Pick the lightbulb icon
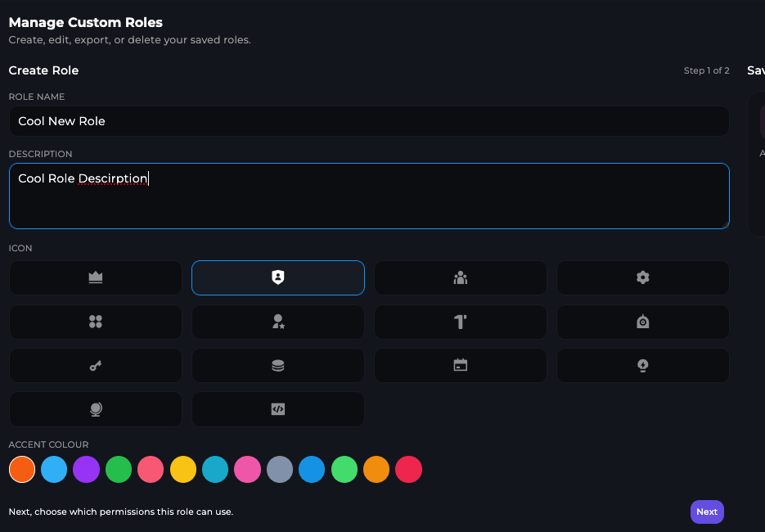This screenshot has height=532, width=765. [642, 366]
